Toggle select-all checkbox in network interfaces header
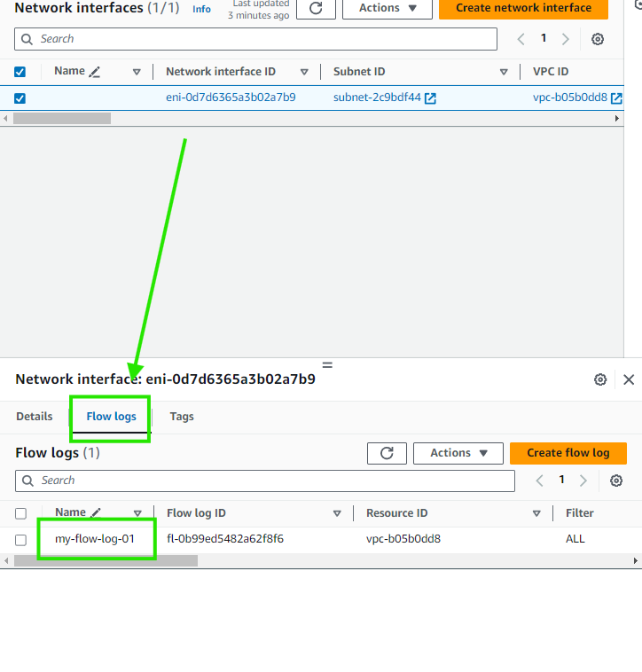 coord(20,72)
